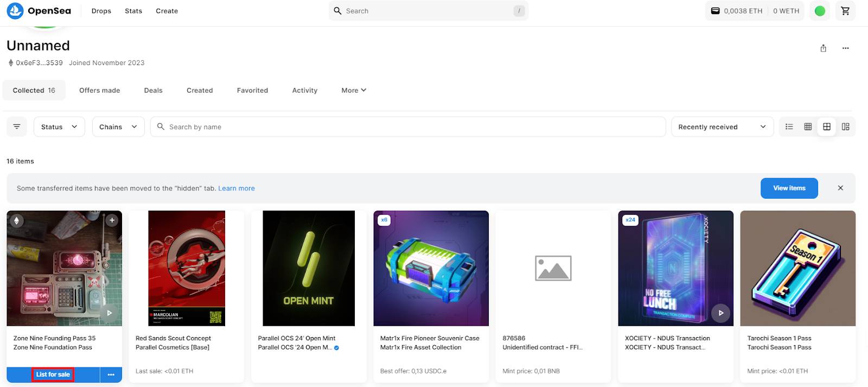Switch to large grid view
The height and width of the screenshot is (387, 868).
(x=827, y=126)
